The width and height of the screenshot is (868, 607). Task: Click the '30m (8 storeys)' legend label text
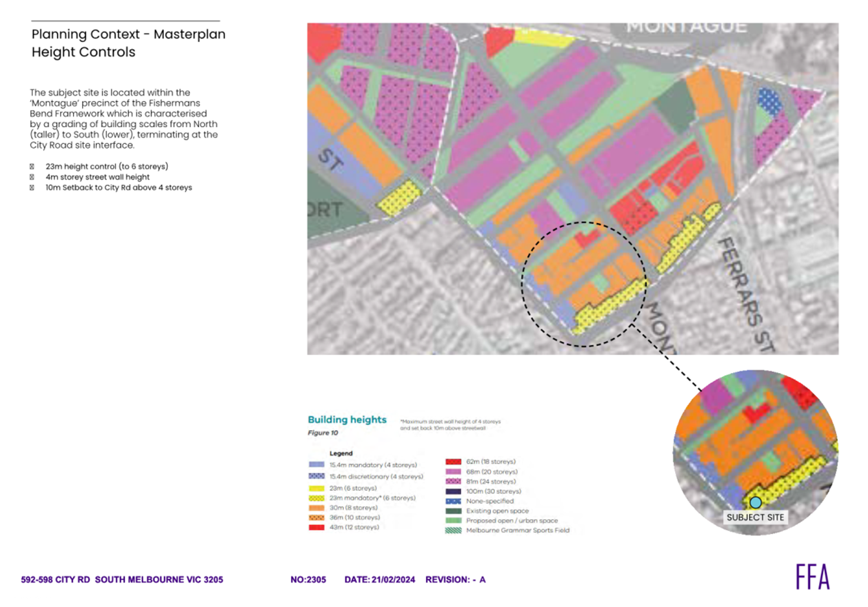(354, 508)
